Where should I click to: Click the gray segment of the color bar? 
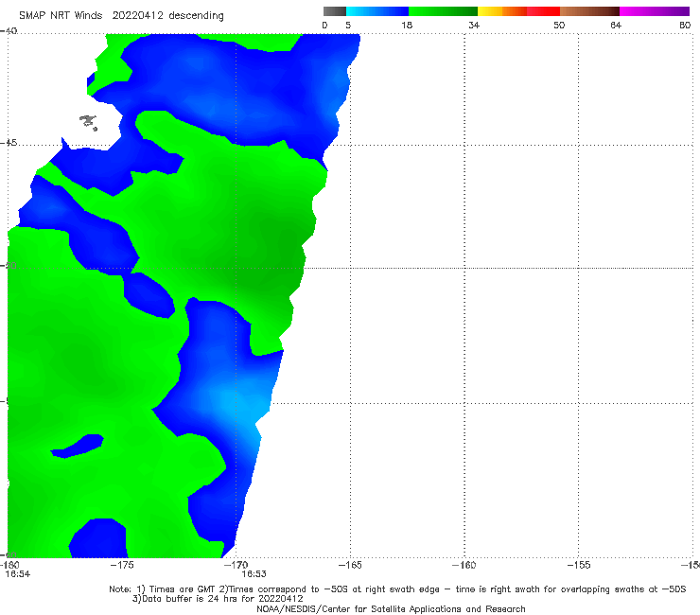(334, 11)
